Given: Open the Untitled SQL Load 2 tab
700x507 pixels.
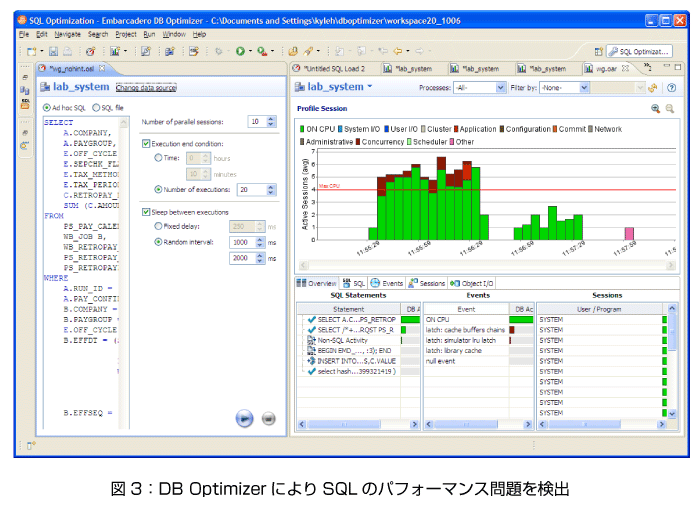Looking at the screenshot, I should pyautogui.click(x=329, y=68).
